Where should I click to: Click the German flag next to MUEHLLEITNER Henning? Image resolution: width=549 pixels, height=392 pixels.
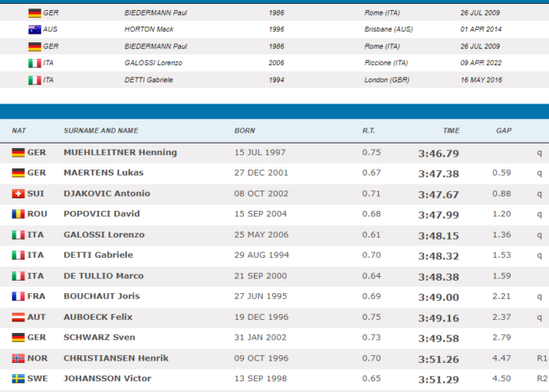[18, 152]
